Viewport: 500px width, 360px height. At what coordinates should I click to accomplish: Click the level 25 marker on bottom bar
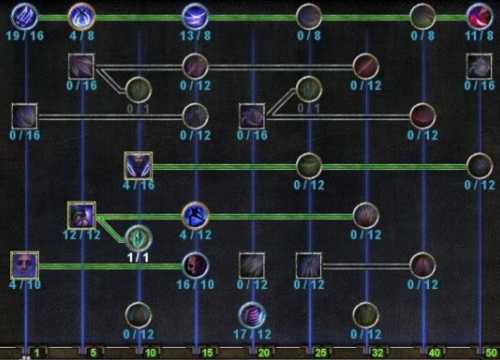(321, 352)
